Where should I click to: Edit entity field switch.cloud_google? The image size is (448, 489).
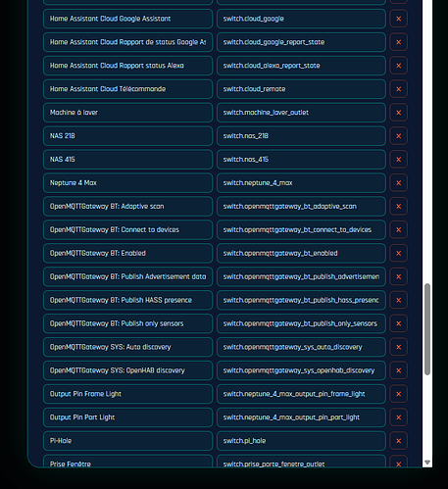(x=301, y=19)
